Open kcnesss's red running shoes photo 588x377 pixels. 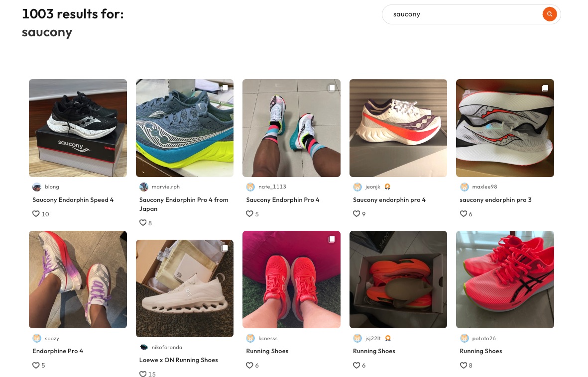[x=291, y=279]
